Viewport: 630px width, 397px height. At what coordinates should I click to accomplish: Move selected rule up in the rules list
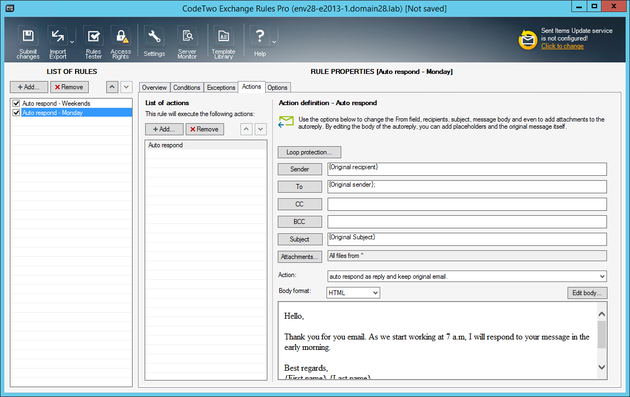tap(112, 87)
